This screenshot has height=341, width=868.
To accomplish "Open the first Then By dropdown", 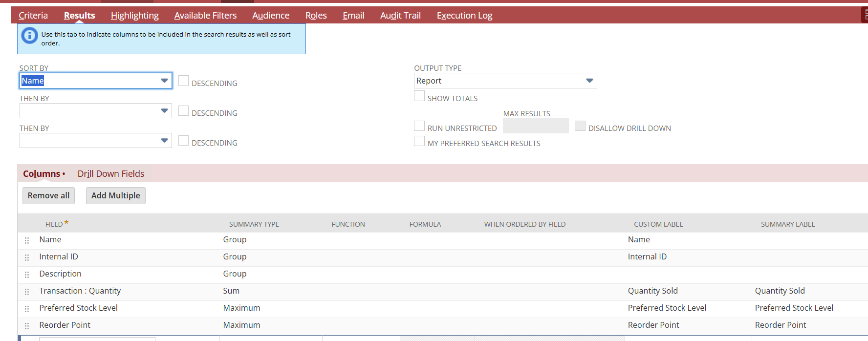I will [96, 111].
